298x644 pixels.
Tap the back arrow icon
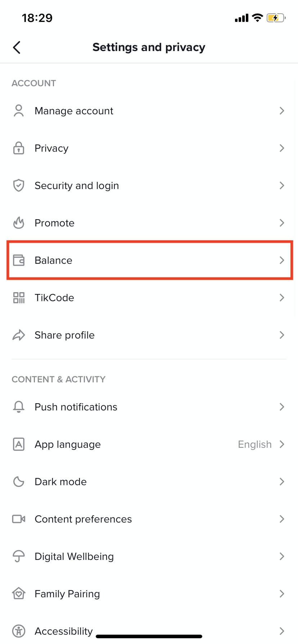click(17, 47)
